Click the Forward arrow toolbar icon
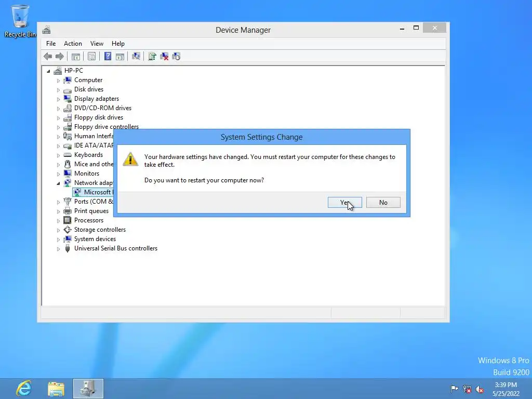This screenshot has width=532, height=399. (59, 56)
